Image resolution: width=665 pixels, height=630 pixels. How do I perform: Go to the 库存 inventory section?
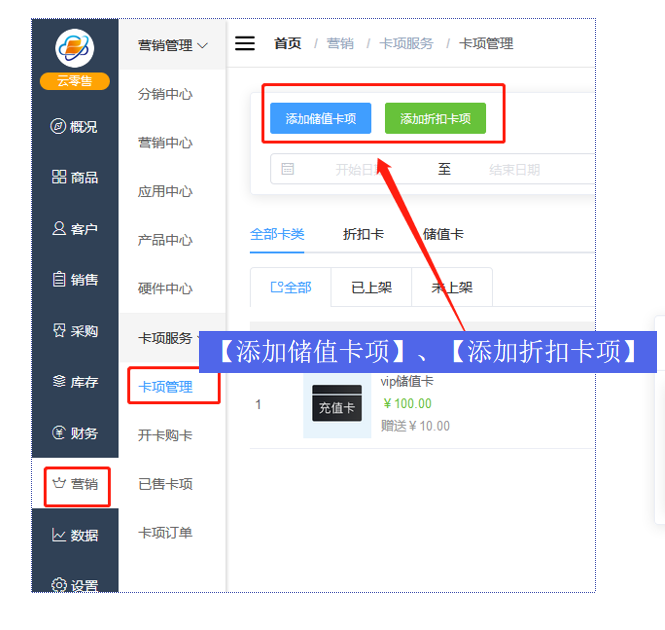pyautogui.click(x=75, y=382)
